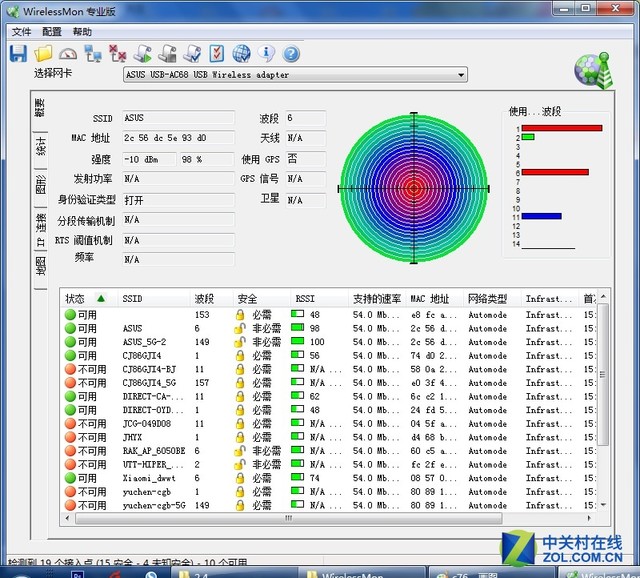Click scroll-up arrow of network list
Viewport: 640px width, 578px height.
[603, 296]
